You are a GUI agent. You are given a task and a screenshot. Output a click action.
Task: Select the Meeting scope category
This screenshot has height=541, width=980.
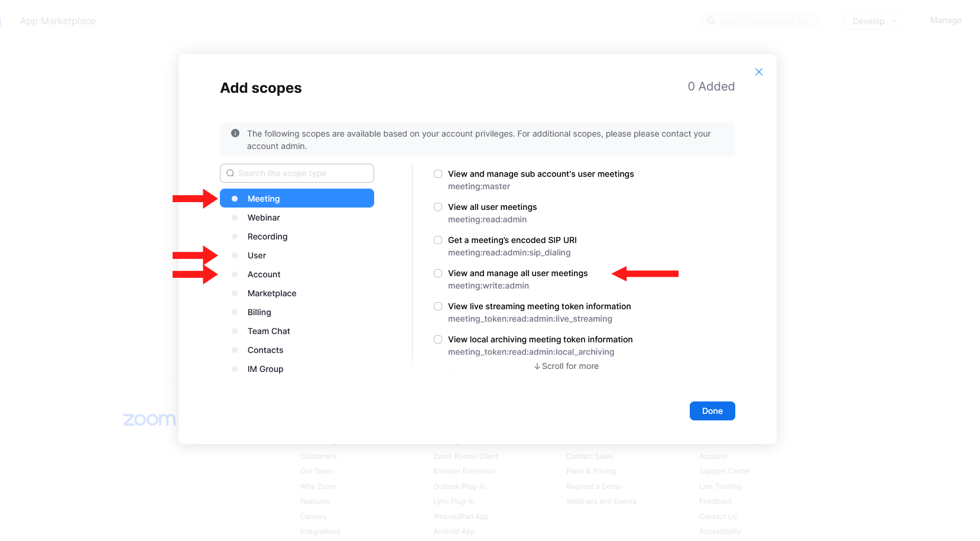297,198
